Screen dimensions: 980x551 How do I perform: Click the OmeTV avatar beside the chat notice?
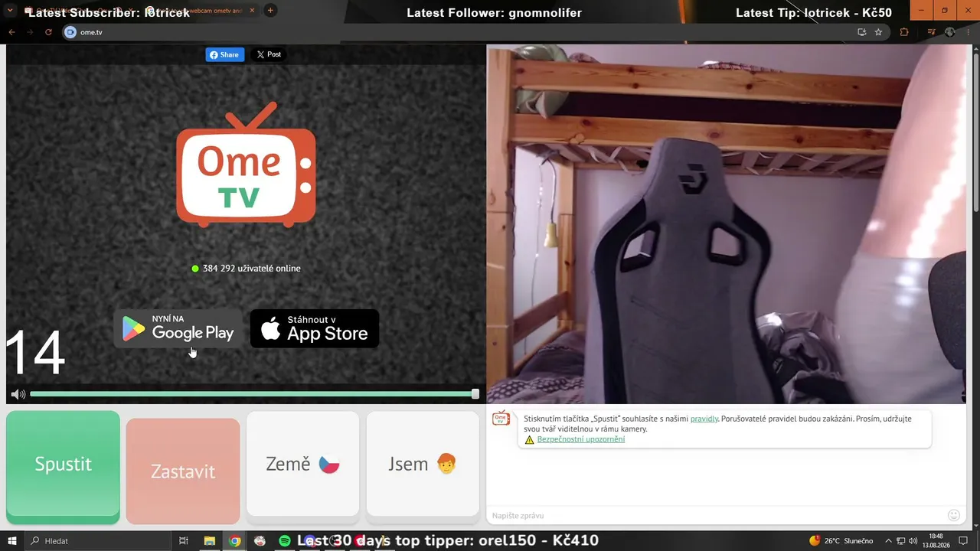click(501, 418)
